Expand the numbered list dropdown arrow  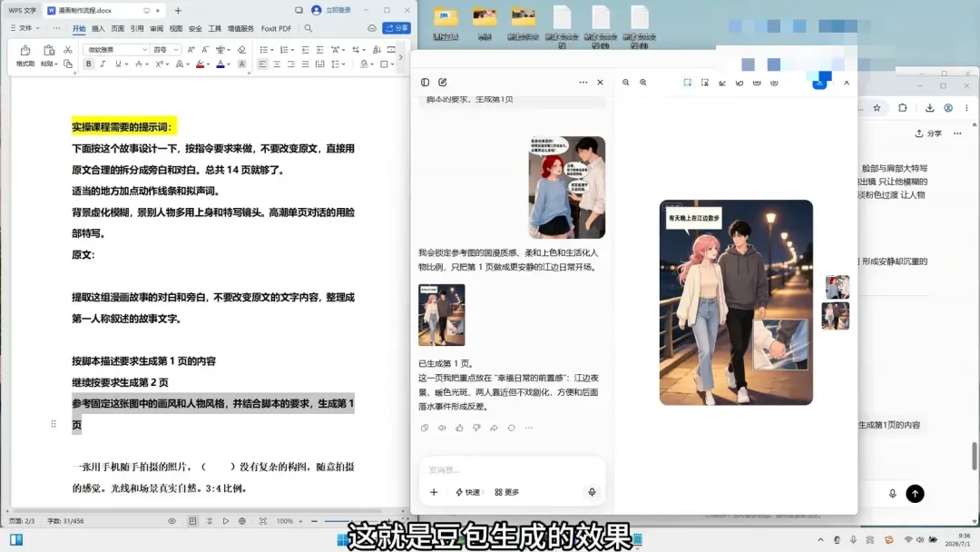point(292,50)
